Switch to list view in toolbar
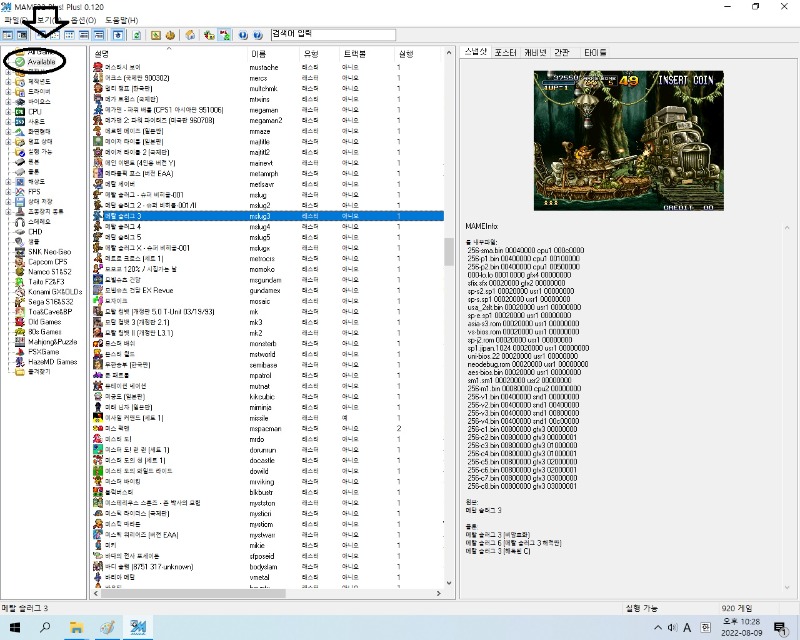The height and width of the screenshot is (640, 800). pyautogui.click(x=69, y=35)
